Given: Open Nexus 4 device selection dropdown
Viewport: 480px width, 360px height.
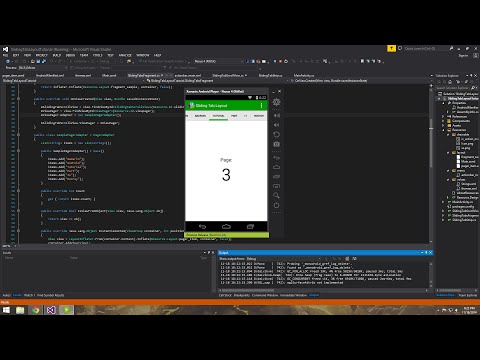Looking at the screenshot, I should coord(218,61).
